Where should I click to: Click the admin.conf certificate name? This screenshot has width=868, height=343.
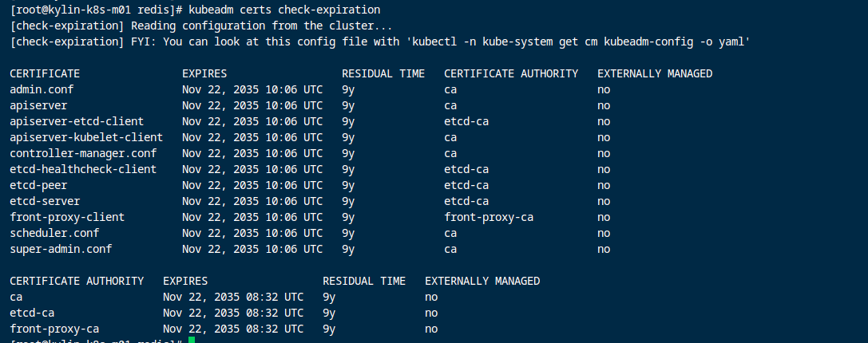[x=42, y=89]
